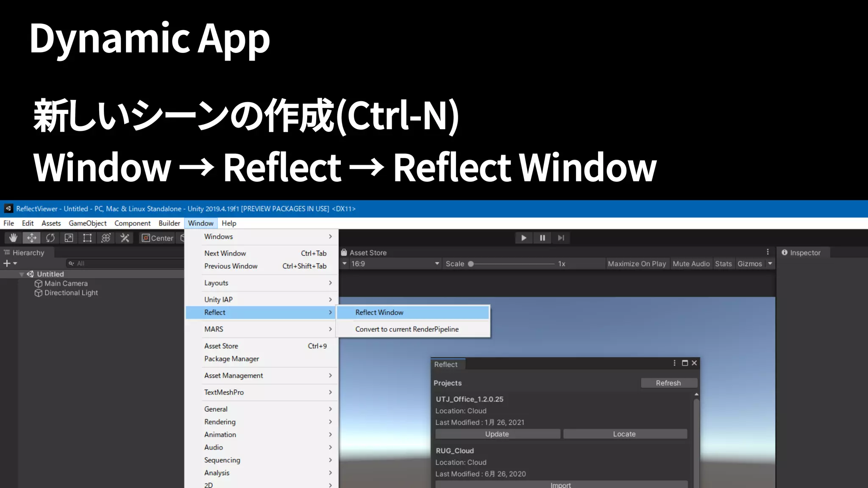Click the Play button
This screenshot has height=488, width=868.
[x=524, y=238]
